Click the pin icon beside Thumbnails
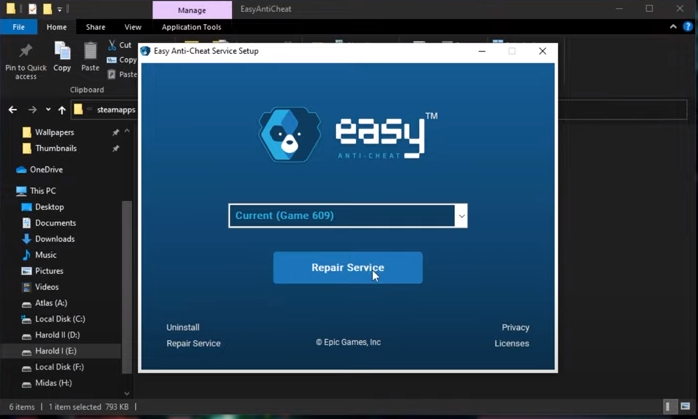 116,148
